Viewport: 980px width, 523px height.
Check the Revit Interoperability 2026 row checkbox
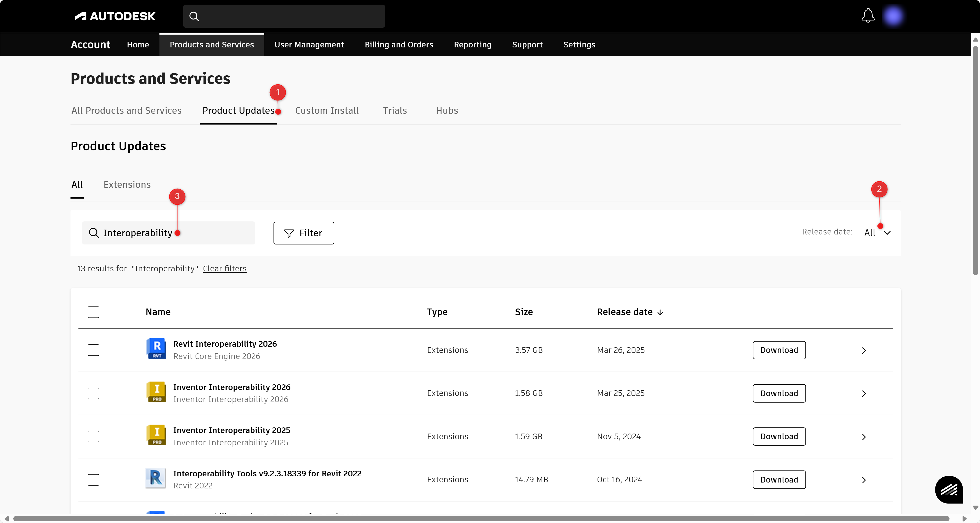pyautogui.click(x=93, y=350)
